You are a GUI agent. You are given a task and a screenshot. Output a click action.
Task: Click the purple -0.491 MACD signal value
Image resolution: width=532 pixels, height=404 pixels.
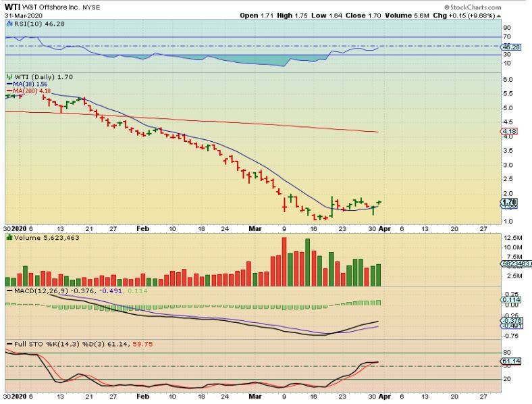[x=111, y=291]
